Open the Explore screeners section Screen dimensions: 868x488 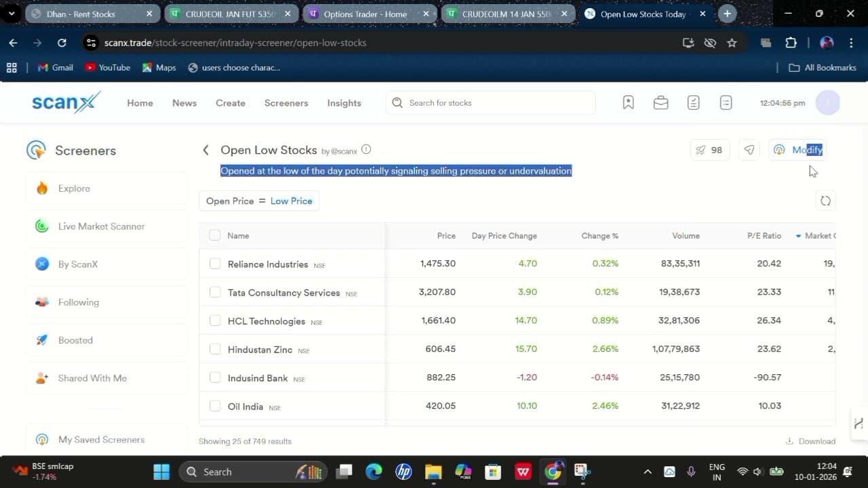pos(106,188)
